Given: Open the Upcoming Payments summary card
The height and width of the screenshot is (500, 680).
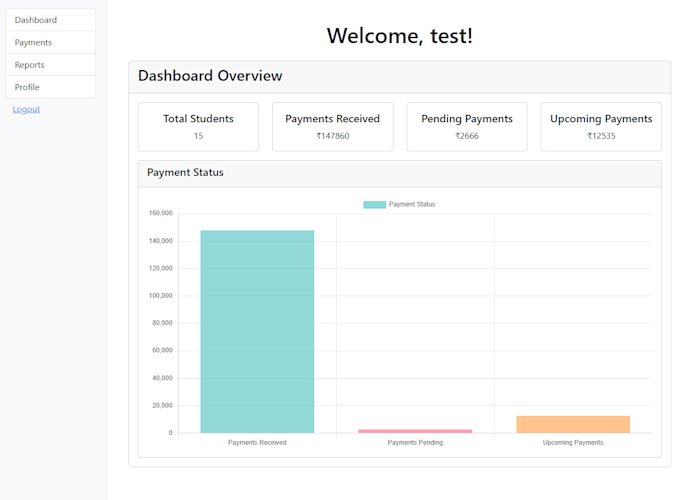Looking at the screenshot, I should (600, 126).
